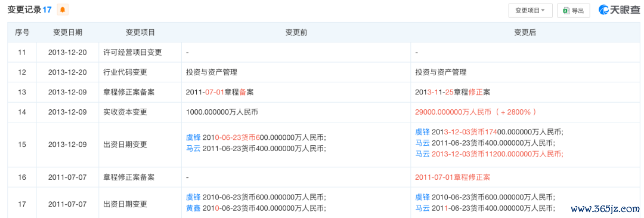Click 29000.000000万人民币 (+2800%) value
This screenshot has height=218, width=644.
pyautogui.click(x=476, y=112)
